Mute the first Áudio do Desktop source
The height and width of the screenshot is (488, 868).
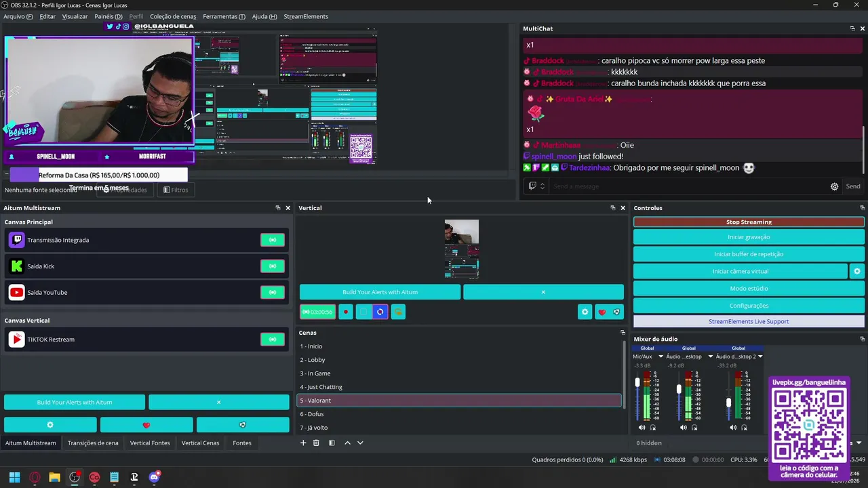pyautogui.click(x=684, y=428)
